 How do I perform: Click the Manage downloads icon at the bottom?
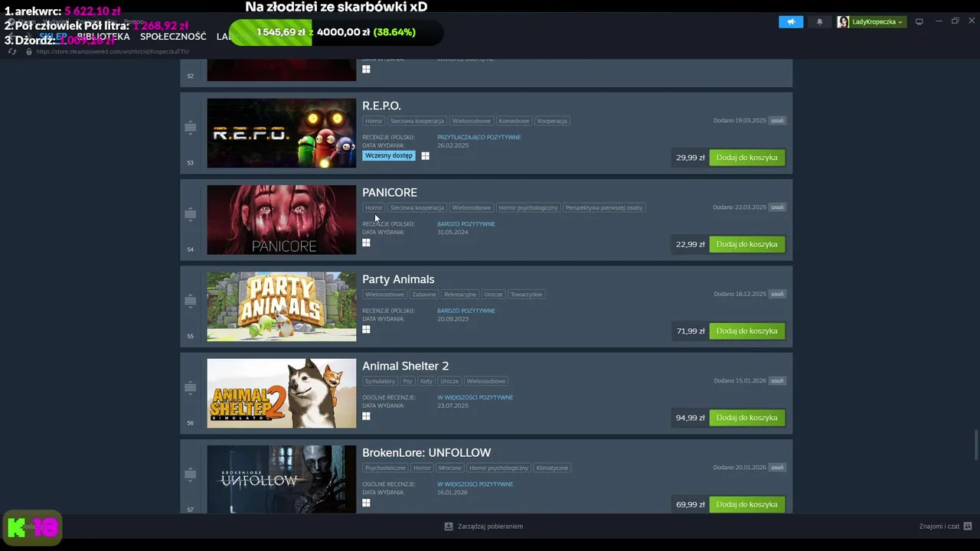coord(449,527)
